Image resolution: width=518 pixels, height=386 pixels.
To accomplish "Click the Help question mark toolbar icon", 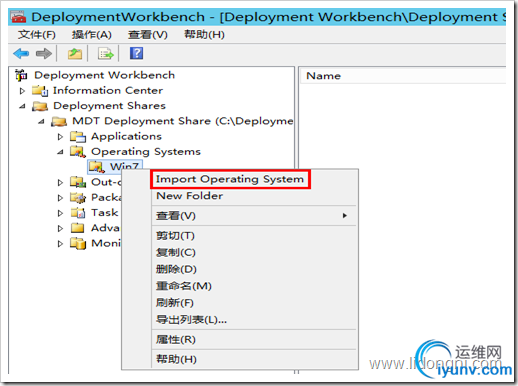I will click(x=136, y=53).
